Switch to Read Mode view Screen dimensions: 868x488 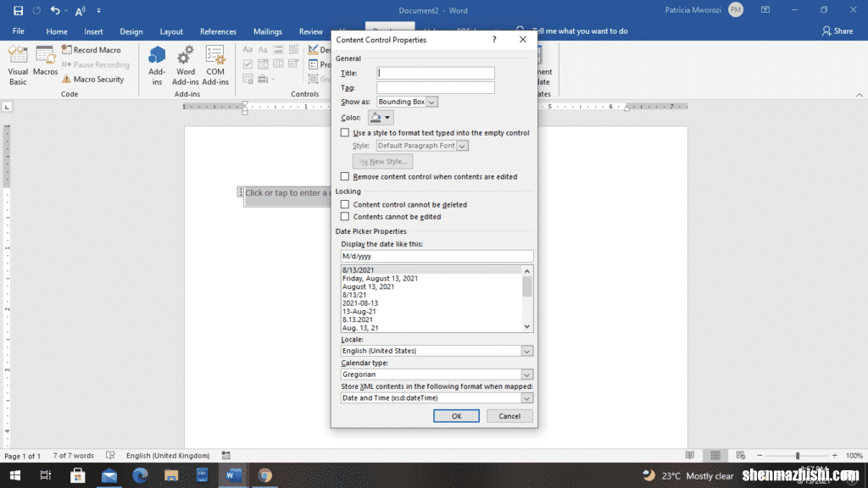click(x=690, y=455)
